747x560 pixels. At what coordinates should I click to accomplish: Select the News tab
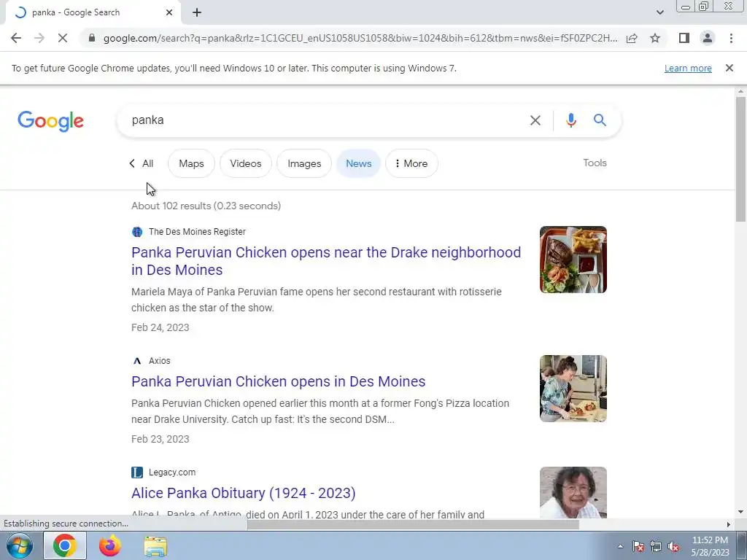[358, 163]
